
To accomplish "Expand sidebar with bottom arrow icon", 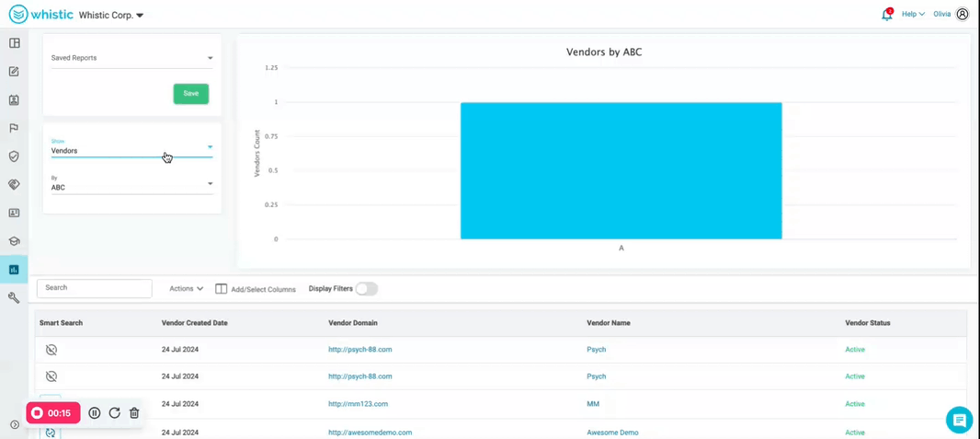I will pyautogui.click(x=15, y=424).
